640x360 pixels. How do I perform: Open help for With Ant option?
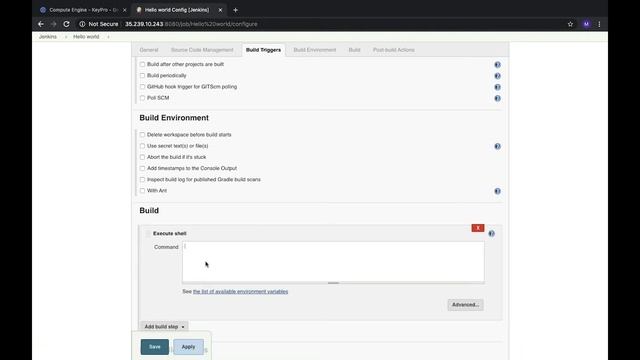pos(497,191)
